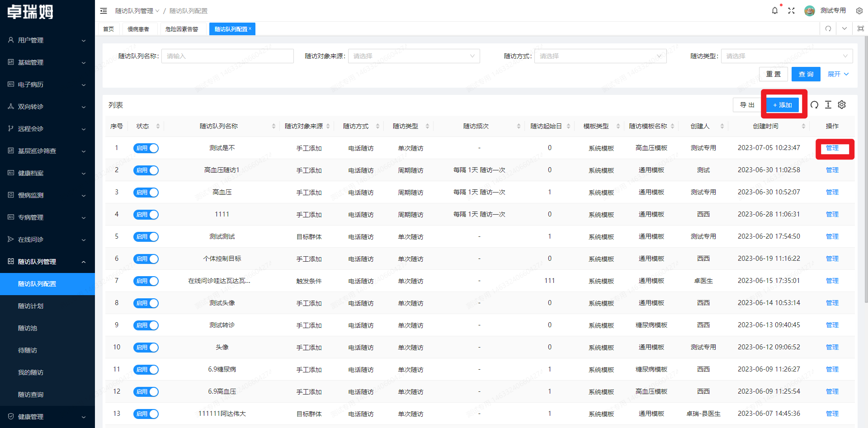Viewport: 868px width, 428px height.
Task: Focus the 随访队列名称 input field
Action: click(x=227, y=56)
